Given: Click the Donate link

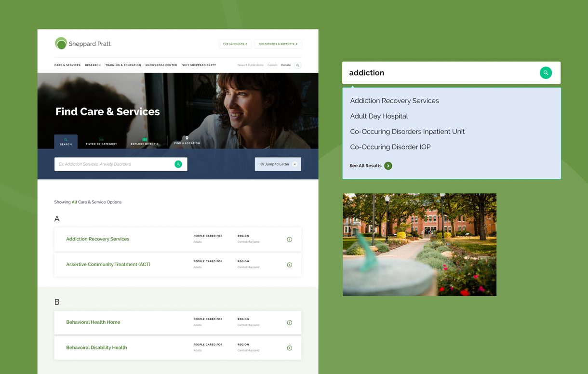Looking at the screenshot, I should click(286, 65).
